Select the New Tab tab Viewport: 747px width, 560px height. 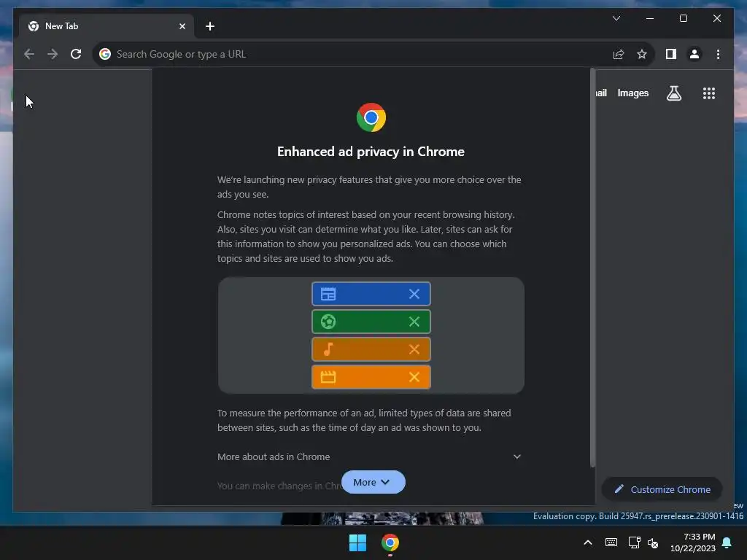[107, 26]
